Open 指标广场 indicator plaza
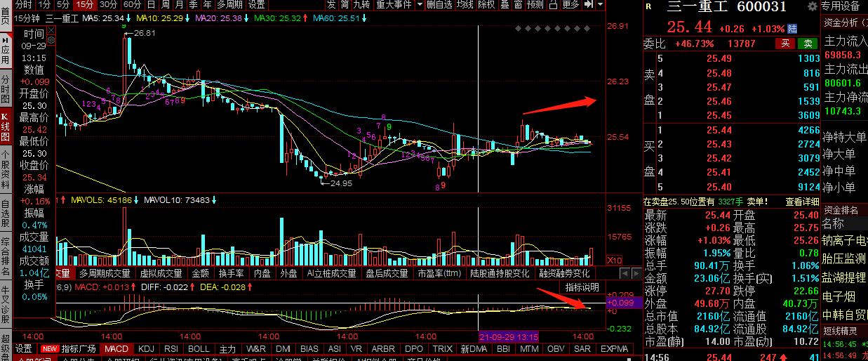Screen dimensions: 868x361 tap(79, 349)
